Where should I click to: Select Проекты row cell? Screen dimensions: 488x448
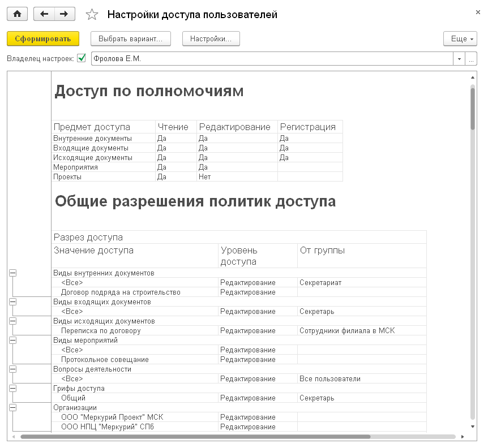104,177
